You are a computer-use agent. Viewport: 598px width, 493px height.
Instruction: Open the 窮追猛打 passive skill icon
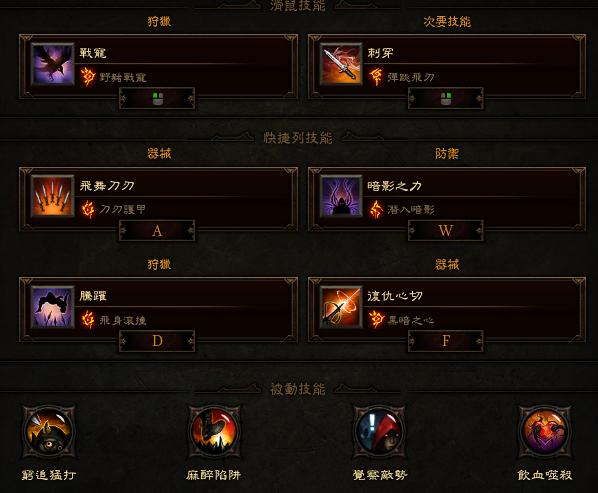[49, 432]
